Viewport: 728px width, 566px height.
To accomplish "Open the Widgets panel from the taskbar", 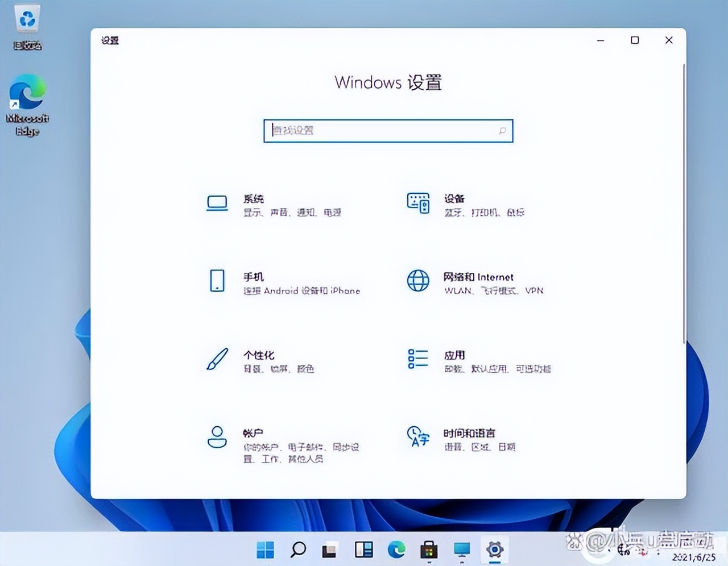I will 363,550.
